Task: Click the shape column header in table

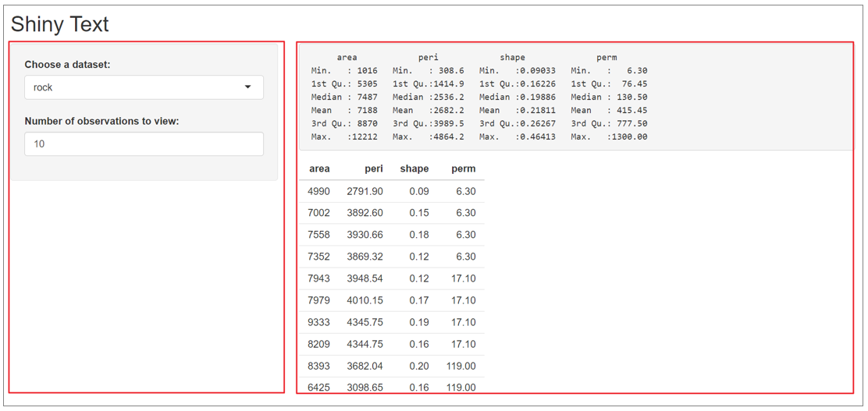Action: point(414,168)
